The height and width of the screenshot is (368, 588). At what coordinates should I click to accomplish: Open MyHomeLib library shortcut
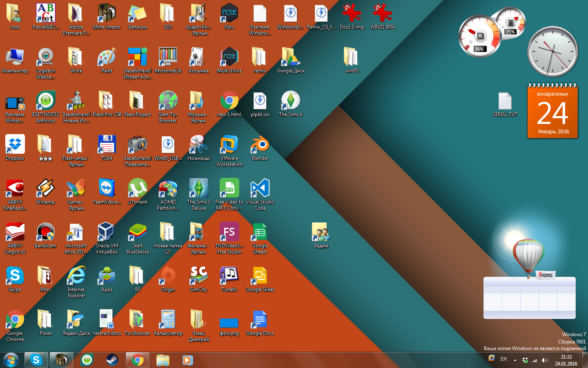[x=168, y=60]
